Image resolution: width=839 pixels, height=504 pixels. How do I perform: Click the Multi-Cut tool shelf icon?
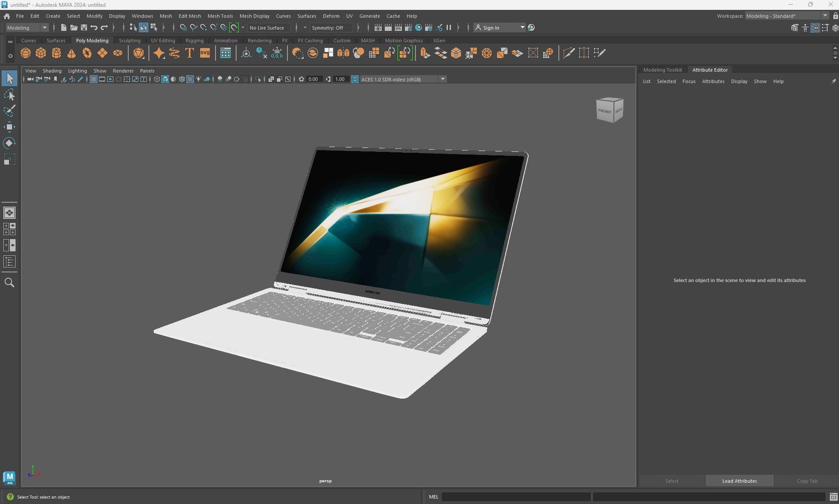coord(568,53)
